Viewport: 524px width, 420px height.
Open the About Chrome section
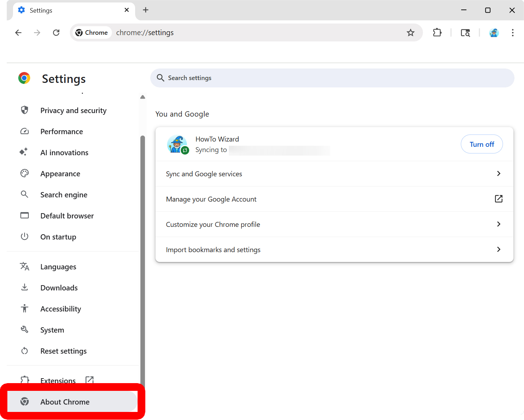pos(65,401)
